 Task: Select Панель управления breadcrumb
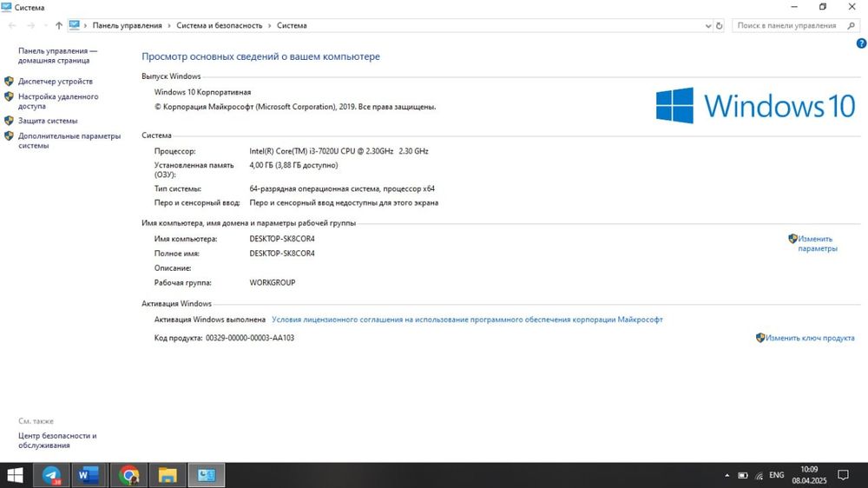click(x=128, y=25)
